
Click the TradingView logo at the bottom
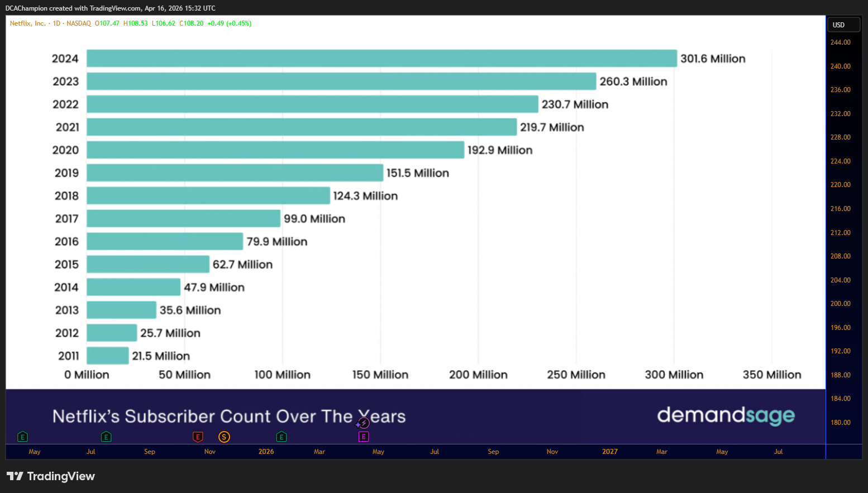tap(51, 476)
